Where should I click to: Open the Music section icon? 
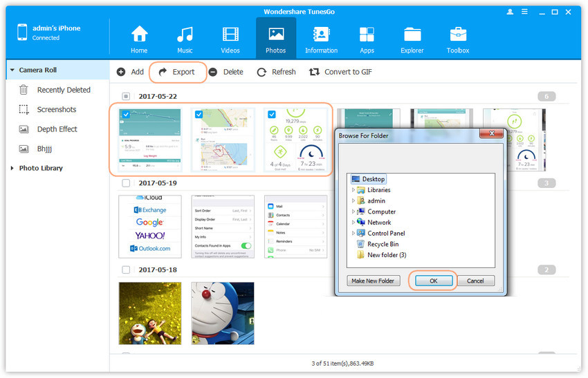tap(185, 35)
